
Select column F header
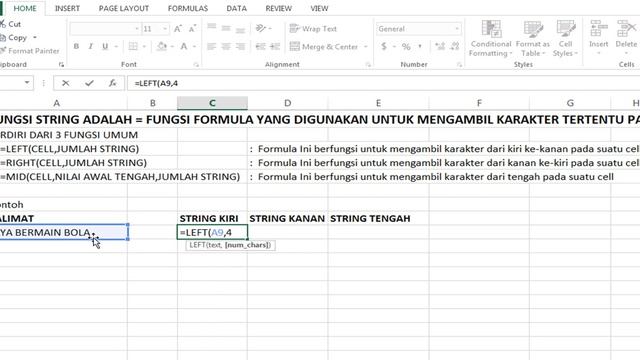pyautogui.click(x=479, y=103)
